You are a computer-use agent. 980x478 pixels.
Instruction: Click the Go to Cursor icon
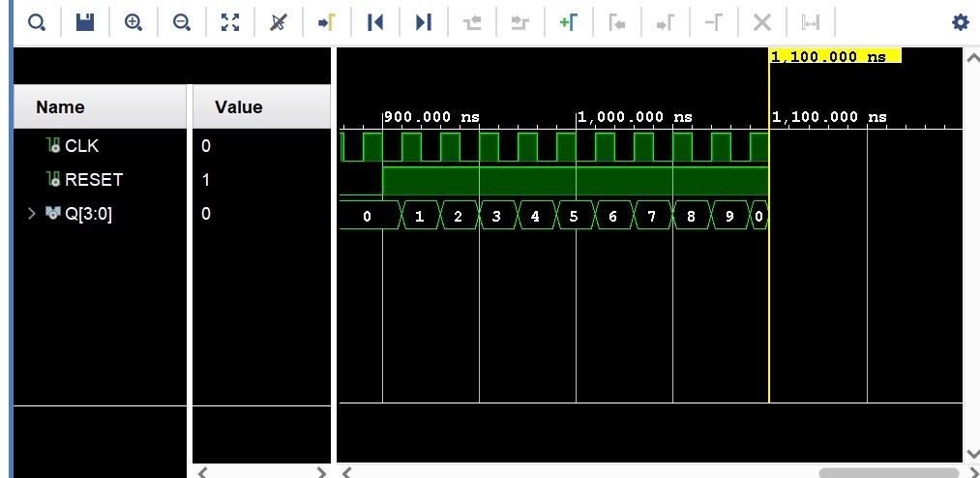click(326, 22)
